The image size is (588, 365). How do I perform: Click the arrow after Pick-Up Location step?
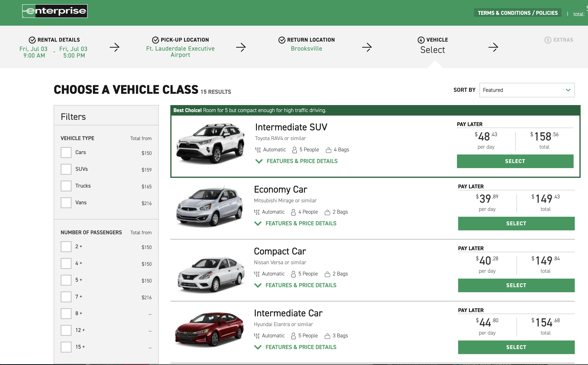241,47
